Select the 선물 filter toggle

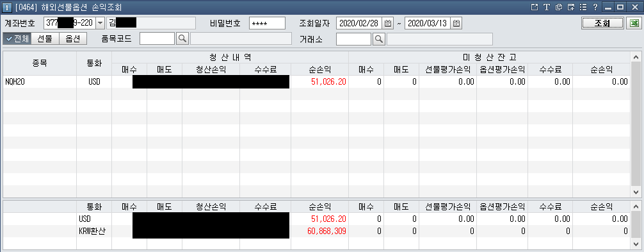(45, 39)
